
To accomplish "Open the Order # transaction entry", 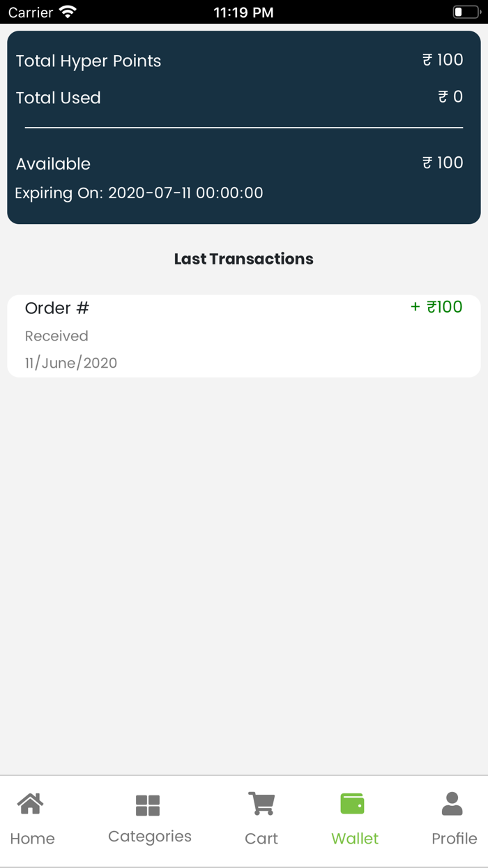I will (57, 308).
